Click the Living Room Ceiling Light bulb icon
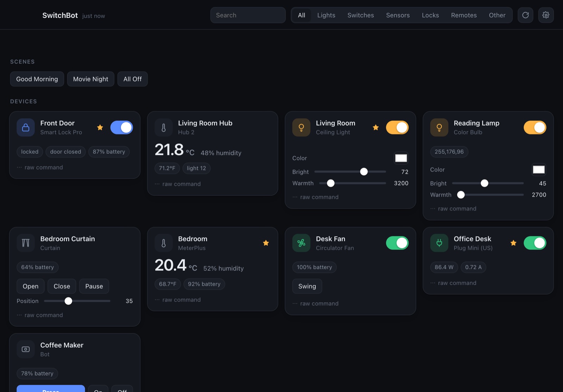Image resolution: width=563 pixels, height=392 pixels. tap(301, 127)
